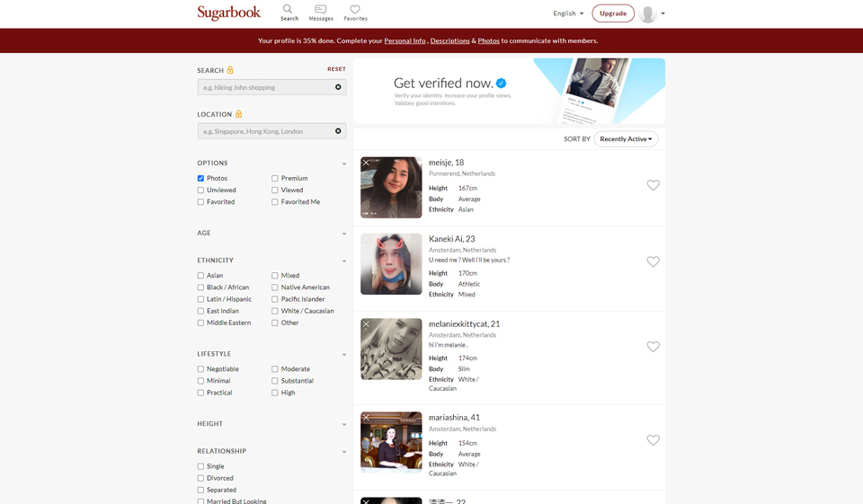Viewport: 863px width, 504px height.
Task: Select Asian ethnicity checkbox
Action: tap(200, 276)
